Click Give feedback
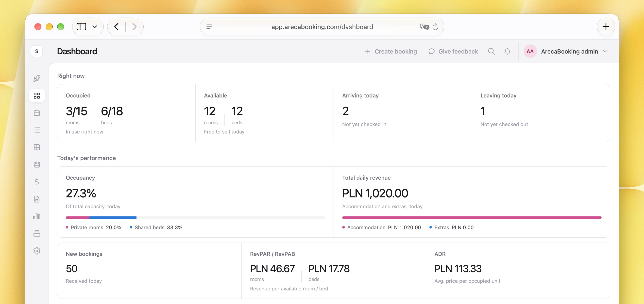The height and width of the screenshot is (304, 644). (x=453, y=51)
